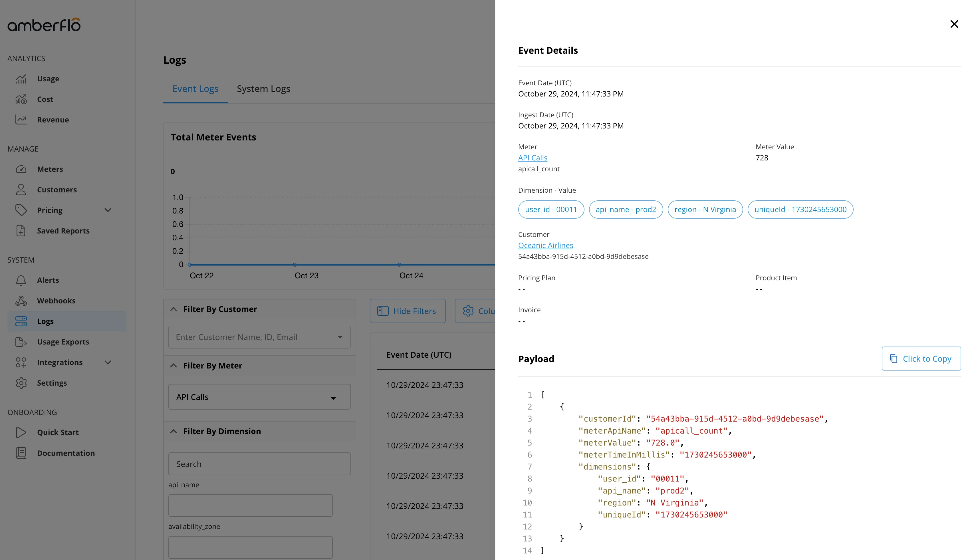This screenshot has width=980, height=560.
Task: Expand the Integrations submenu chevron
Action: click(108, 363)
